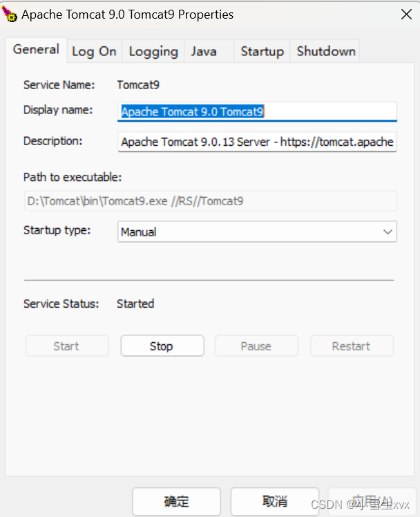Click the 'Service Status:' label
Viewport: 420px width, 517px height.
coord(61,303)
